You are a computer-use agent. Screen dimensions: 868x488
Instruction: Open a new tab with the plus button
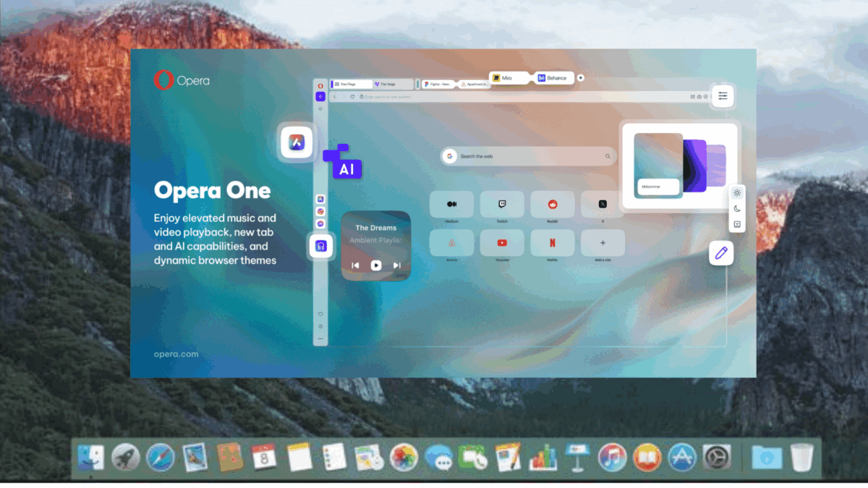[x=580, y=77]
